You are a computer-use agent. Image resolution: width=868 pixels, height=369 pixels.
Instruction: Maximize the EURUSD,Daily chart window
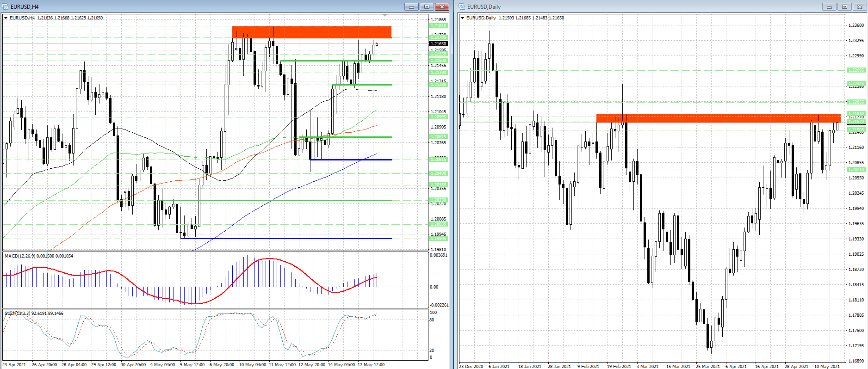coord(844,6)
